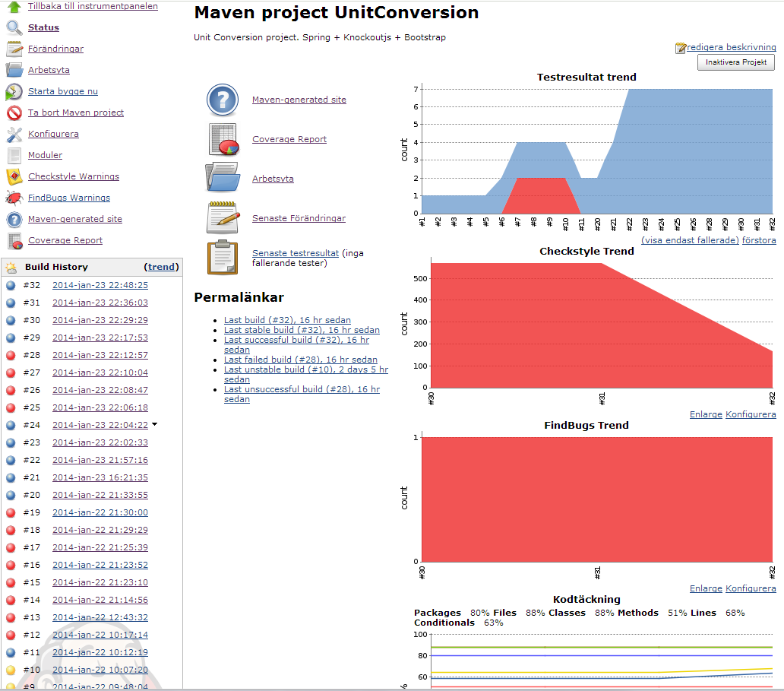
Task: Click blue status ball for build #32
Action: click(x=11, y=285)
